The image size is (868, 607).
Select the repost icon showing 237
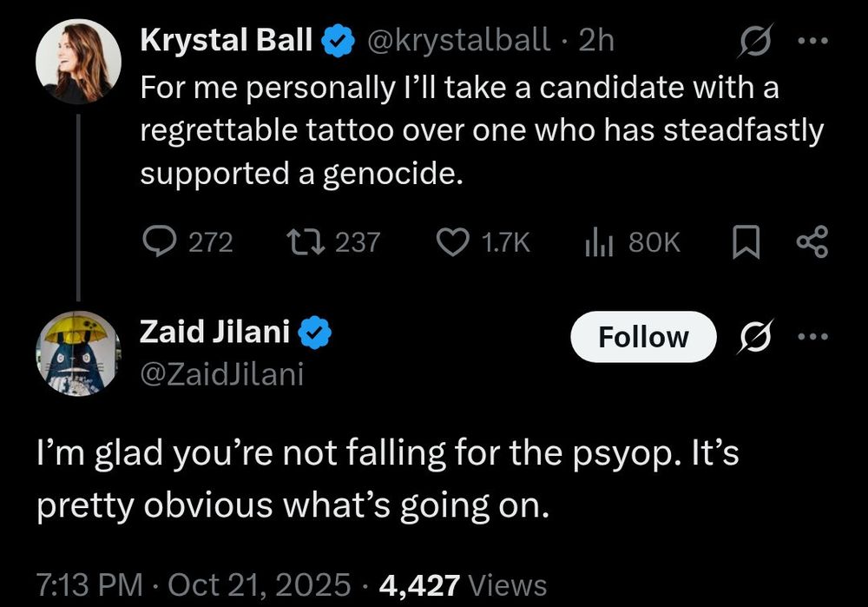coord(304,241)
